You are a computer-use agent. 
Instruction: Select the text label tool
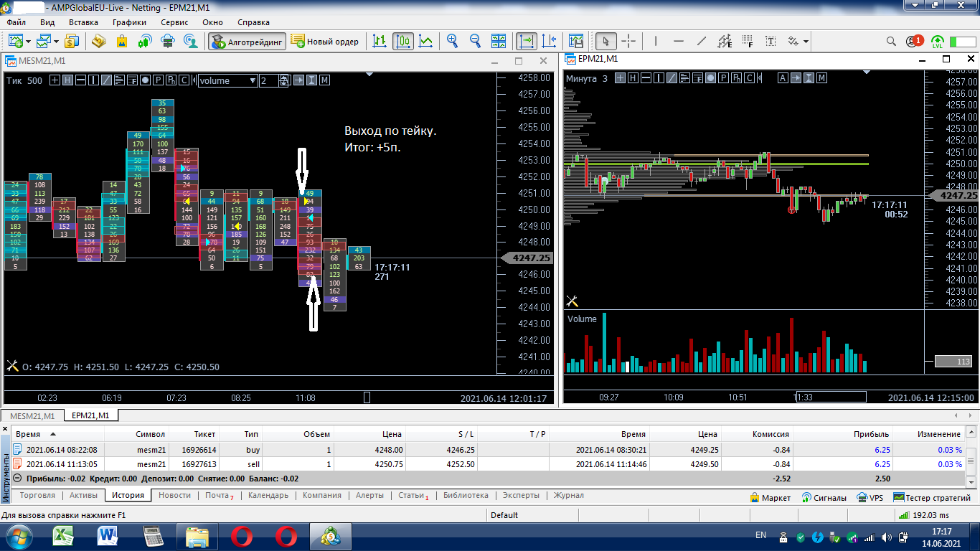pyautogui.click(x=771, y=41)
